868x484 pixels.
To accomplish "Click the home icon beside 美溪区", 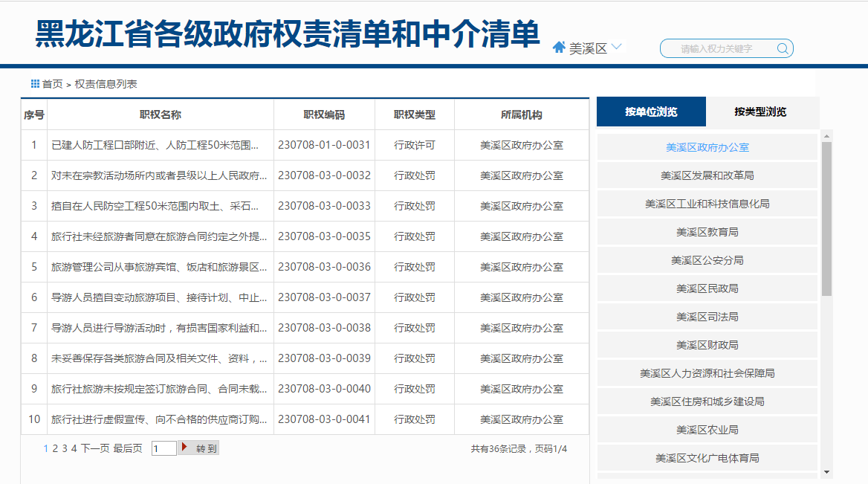I will coord(559,48).
